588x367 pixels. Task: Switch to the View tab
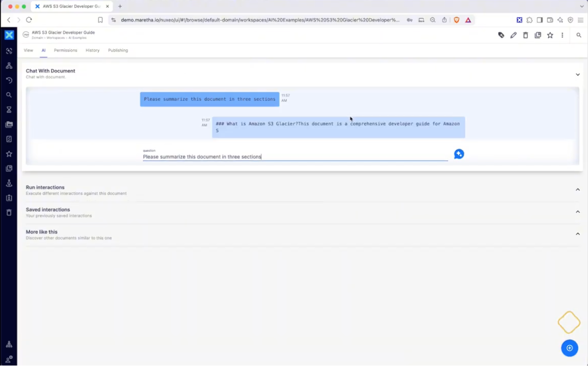[x=29, y=50]
